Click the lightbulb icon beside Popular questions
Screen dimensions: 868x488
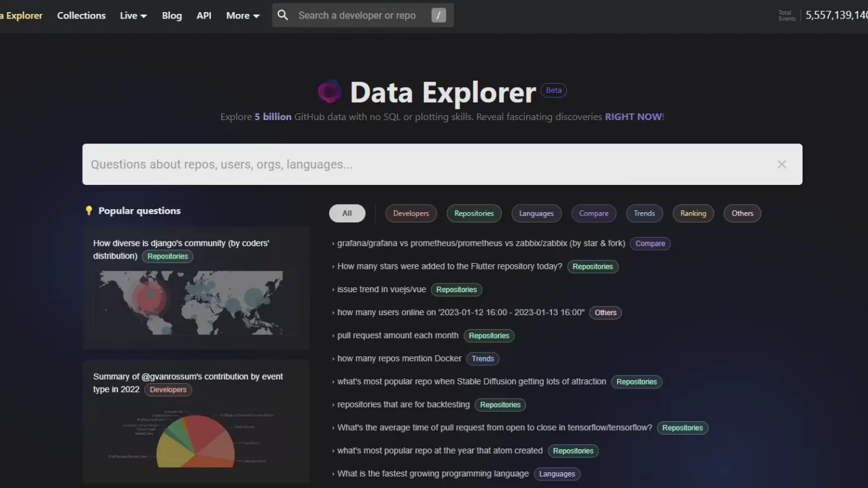click(x=88, y=210)
